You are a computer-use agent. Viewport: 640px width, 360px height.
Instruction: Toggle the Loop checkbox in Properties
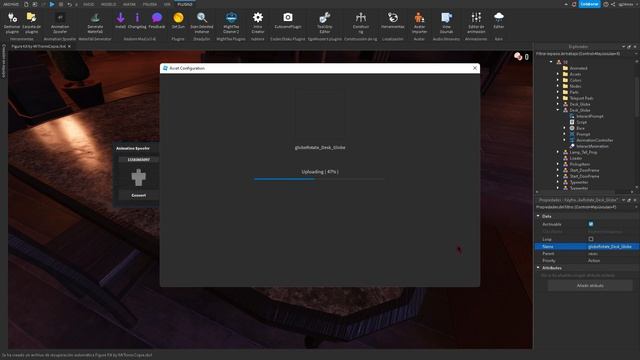point(591,239)
